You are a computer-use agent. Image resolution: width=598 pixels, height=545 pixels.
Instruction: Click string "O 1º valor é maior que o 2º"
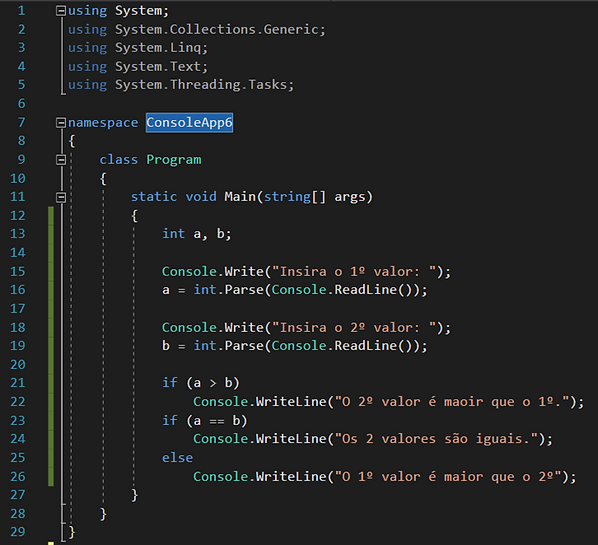pos(448,476)
